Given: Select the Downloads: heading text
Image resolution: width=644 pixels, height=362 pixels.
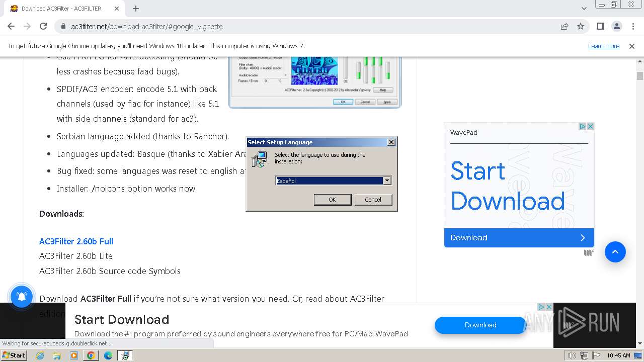Looking at the screenshot, I should (x=61, y=214).
